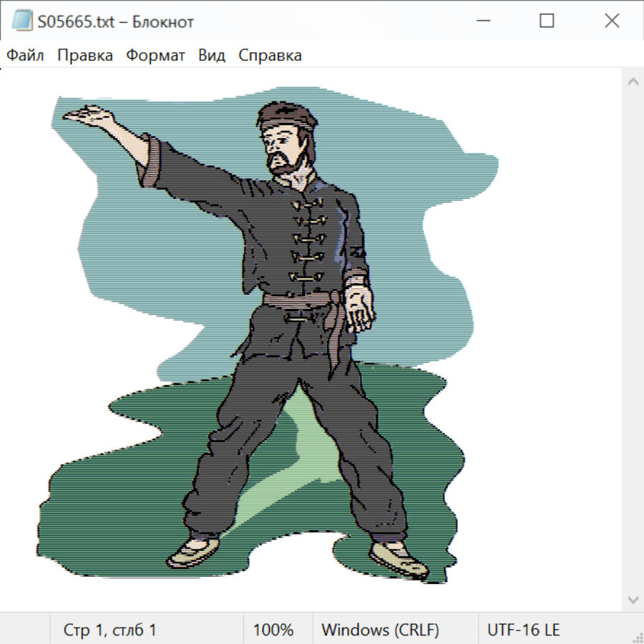Click the Стр 1, стлб 1 status indicator
644x644 pixels.
110,630
